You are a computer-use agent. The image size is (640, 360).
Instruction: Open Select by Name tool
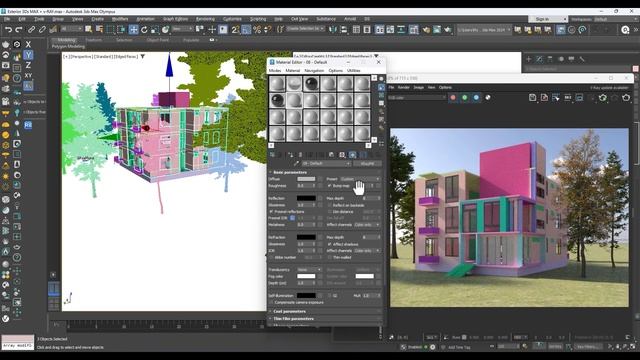pyautogui.click(x=99, y=29)
